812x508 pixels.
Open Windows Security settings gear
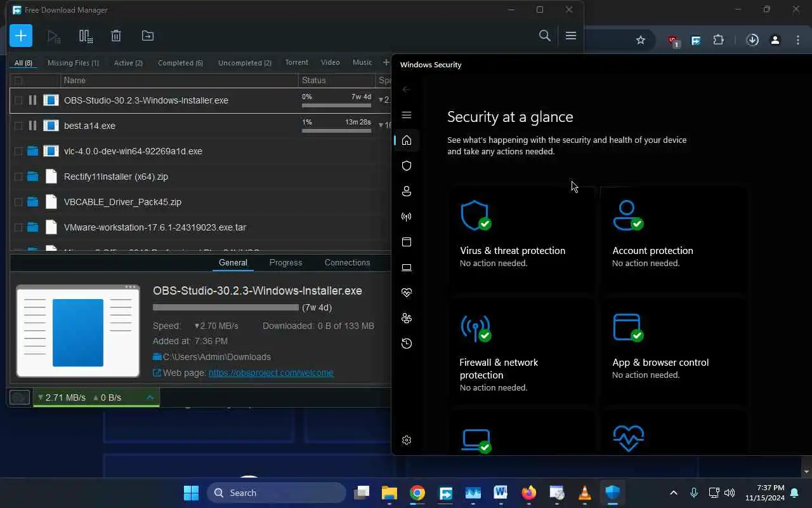[407, 440]
